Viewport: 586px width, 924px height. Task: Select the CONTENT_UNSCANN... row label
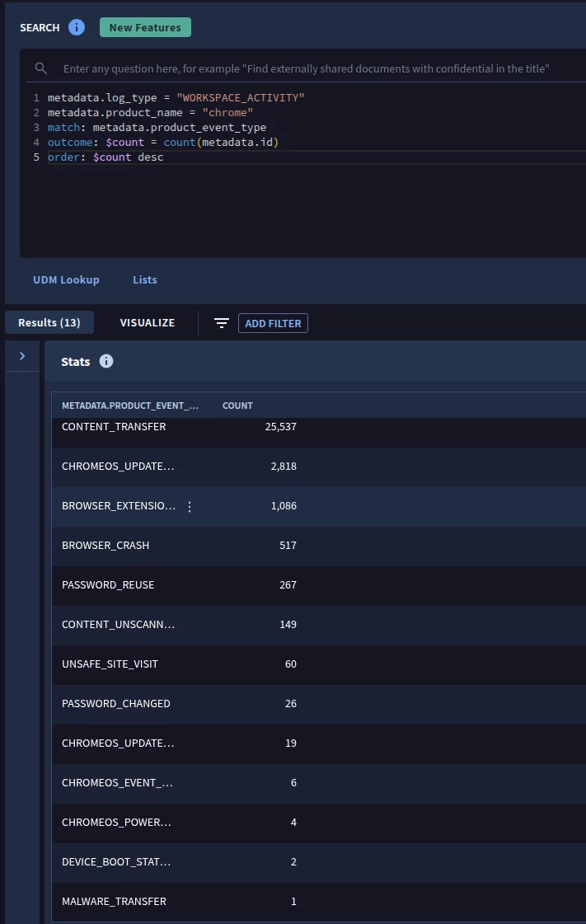(x=119, y=624)
